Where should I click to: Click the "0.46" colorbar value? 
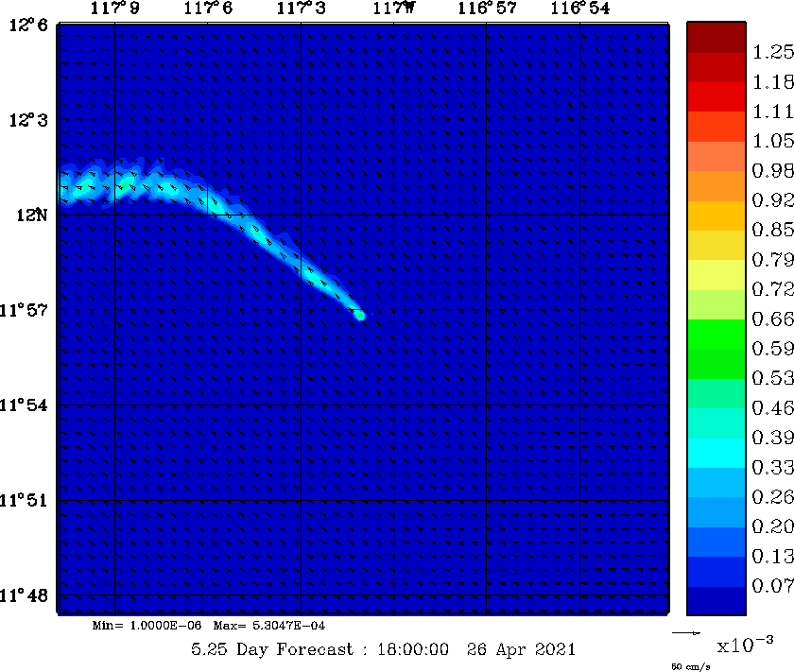(773, 408)
